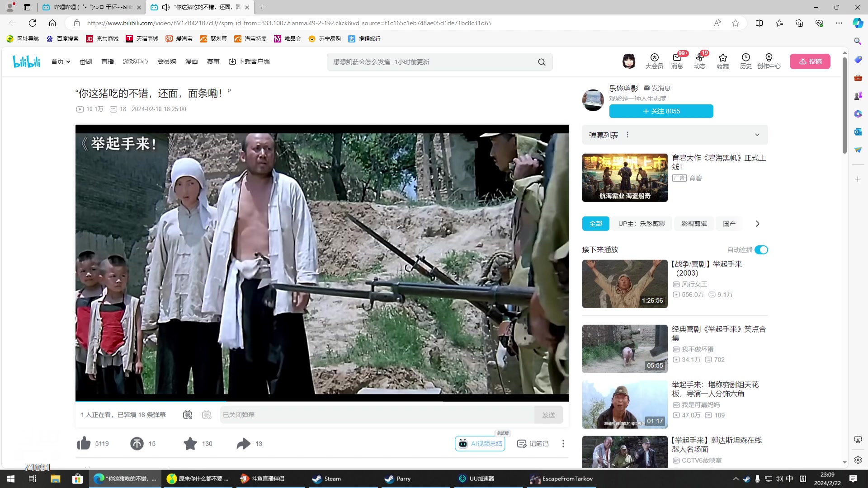The width and height of the screenshot is (868, 488).
Task: Open 经典喜剧《举起手来》笑点合集 thumbnail
Action: click(x=625, y=349)
